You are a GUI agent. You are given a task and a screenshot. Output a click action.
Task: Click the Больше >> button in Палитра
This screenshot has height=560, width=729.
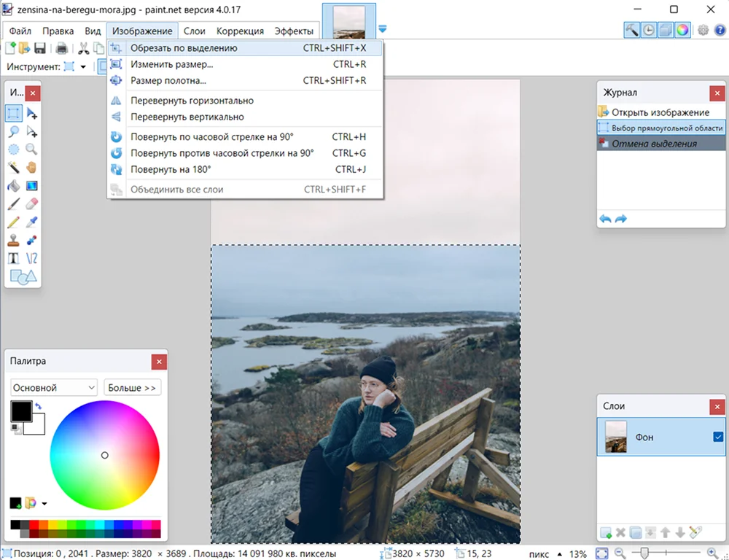pos(132,388)
